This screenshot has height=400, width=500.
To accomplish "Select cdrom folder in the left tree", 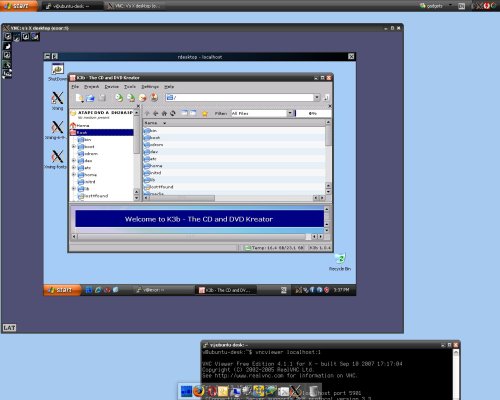I will [x=87, y=154].
